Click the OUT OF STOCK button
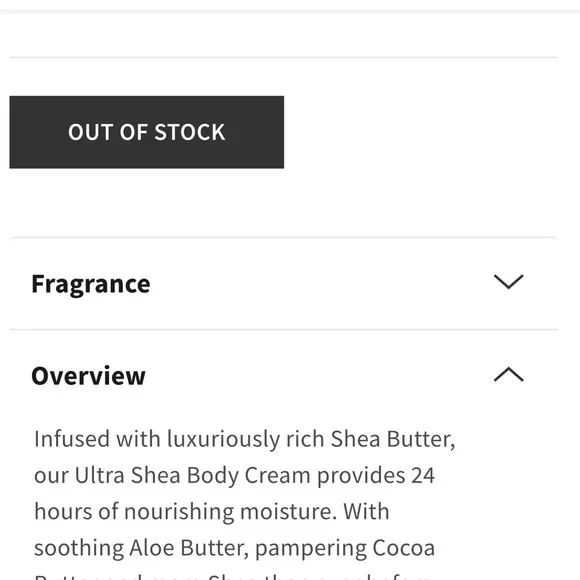This screenshot has width=580, height=580. click(x=146, y=132)
